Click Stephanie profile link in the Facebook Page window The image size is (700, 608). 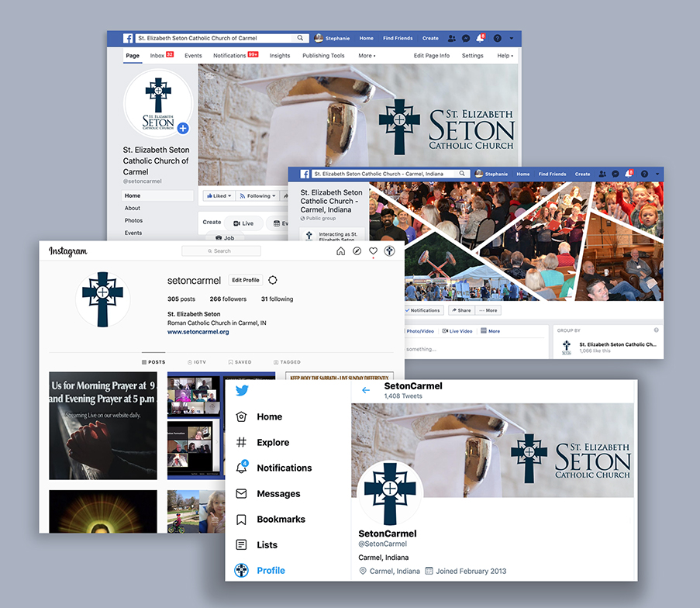tap(332, 39)
